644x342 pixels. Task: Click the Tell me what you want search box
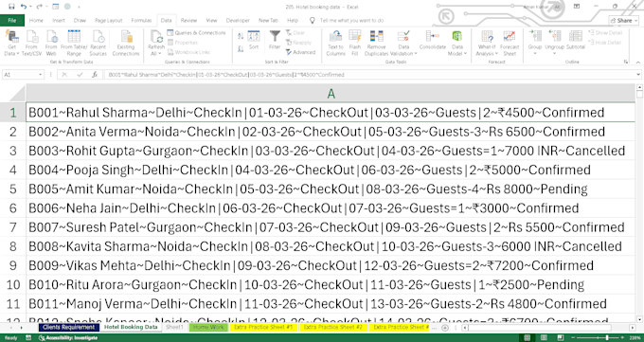(351, 20)
